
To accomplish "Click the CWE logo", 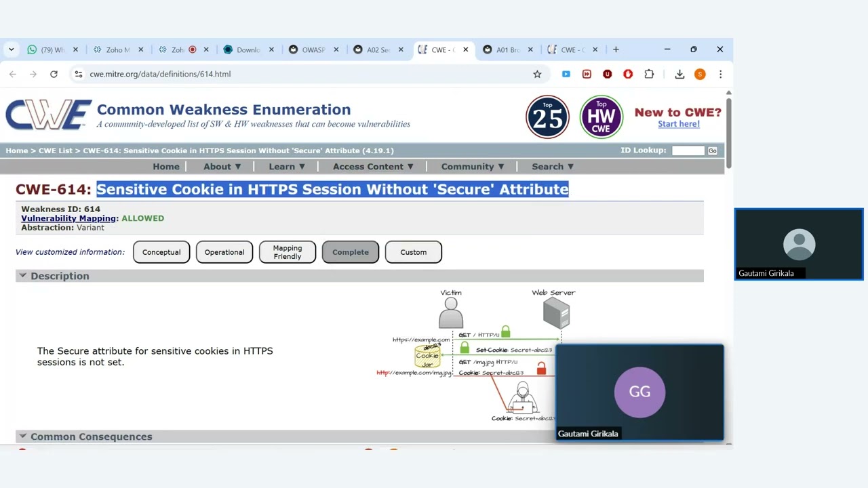I will click(49, 115).
